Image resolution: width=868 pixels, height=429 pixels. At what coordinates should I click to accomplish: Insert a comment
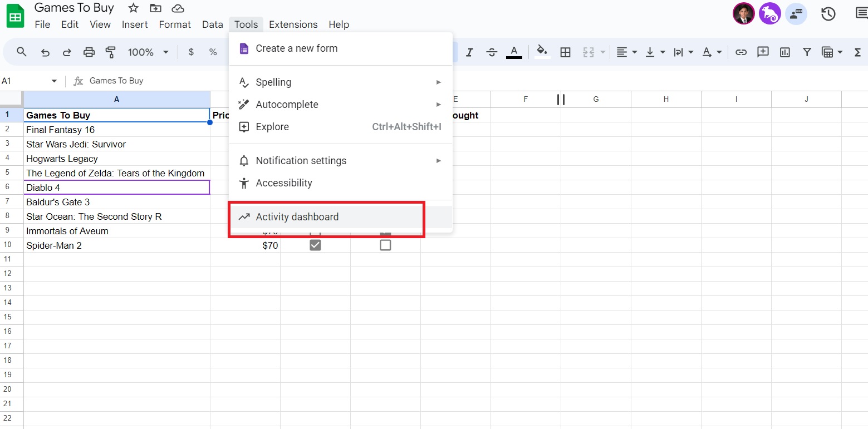763,52
